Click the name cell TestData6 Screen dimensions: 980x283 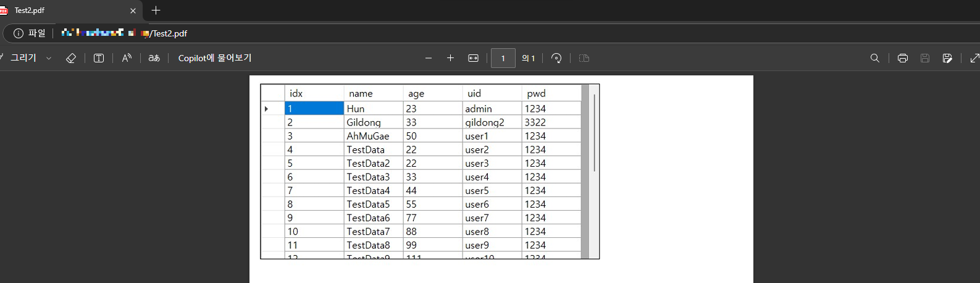pyautogui.click(x=374, y=218)
